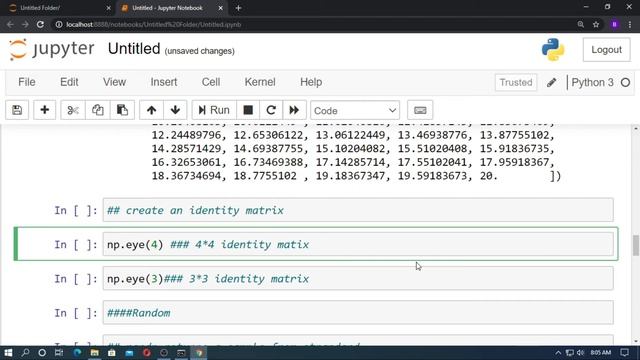
Task: Interrupt the kernel with stop icon
Action: pyautogui.click(x=248, y=110)
